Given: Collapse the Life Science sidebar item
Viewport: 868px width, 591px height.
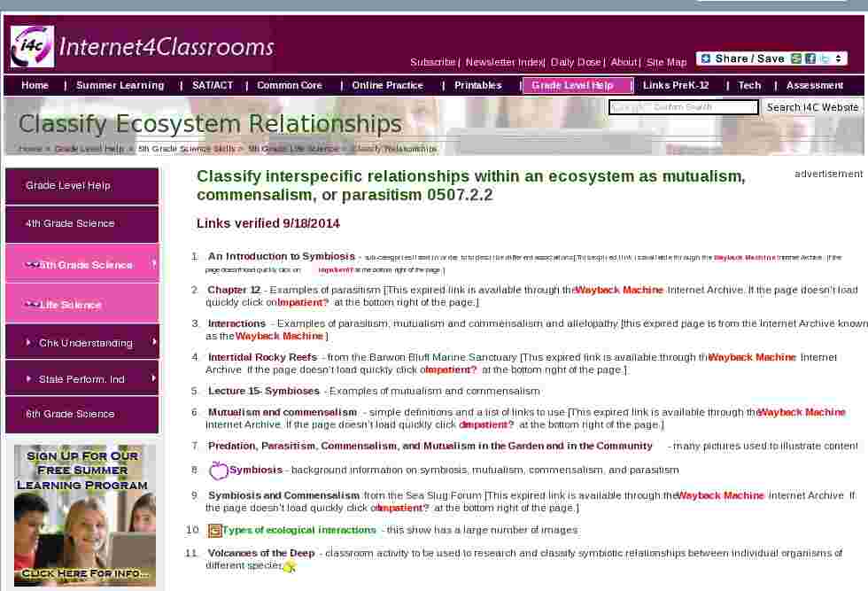Looking at the screenshot, I should (81, 304).
